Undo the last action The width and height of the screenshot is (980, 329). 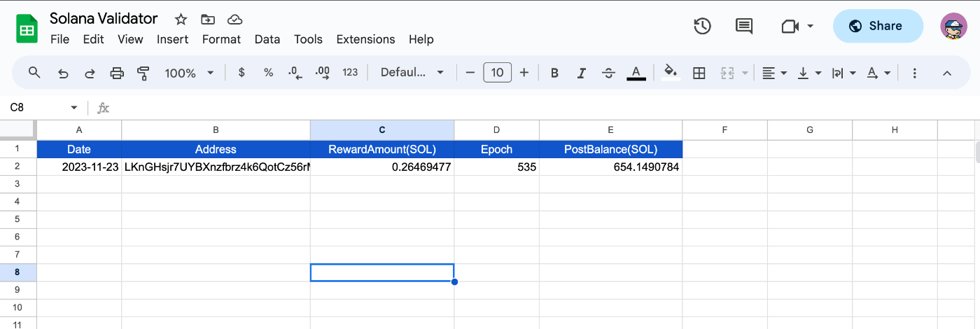(x=63, y=72)
